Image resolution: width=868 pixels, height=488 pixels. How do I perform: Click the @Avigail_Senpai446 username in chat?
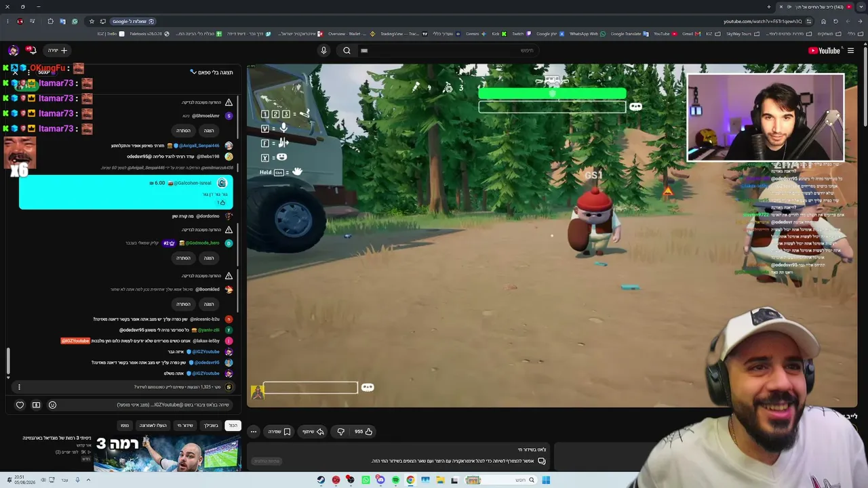click(x=199, y=146)
